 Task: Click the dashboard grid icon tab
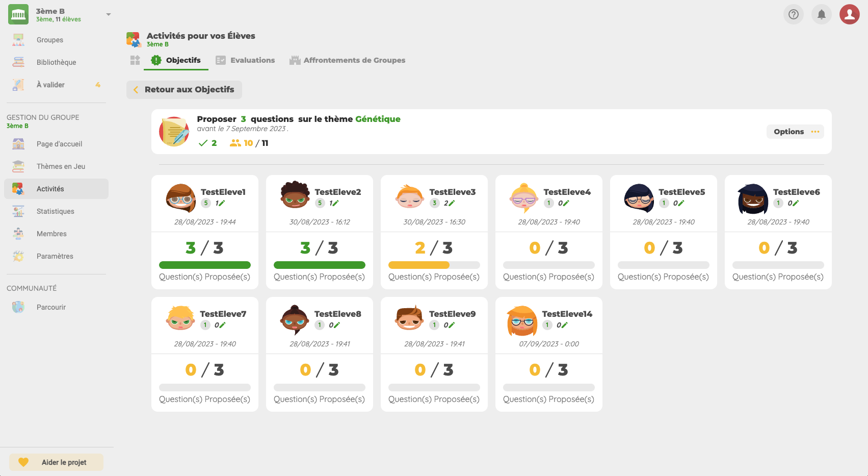click(x=135, y=60)
